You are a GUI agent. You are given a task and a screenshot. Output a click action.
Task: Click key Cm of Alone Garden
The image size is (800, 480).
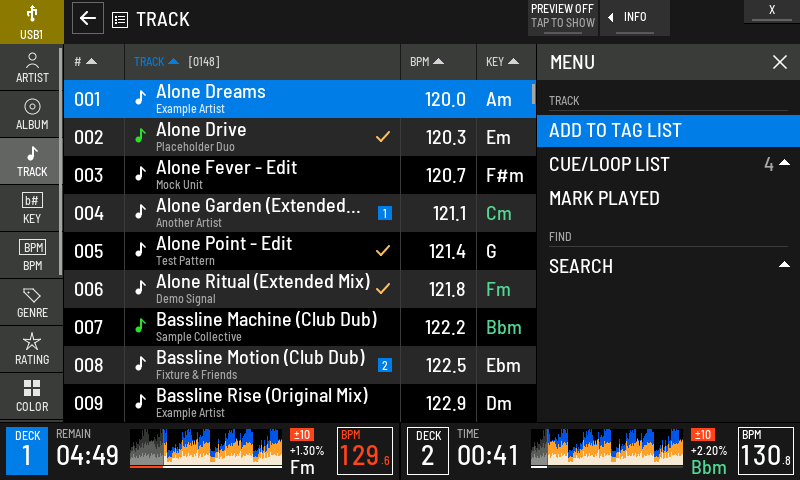pos(498,213)
